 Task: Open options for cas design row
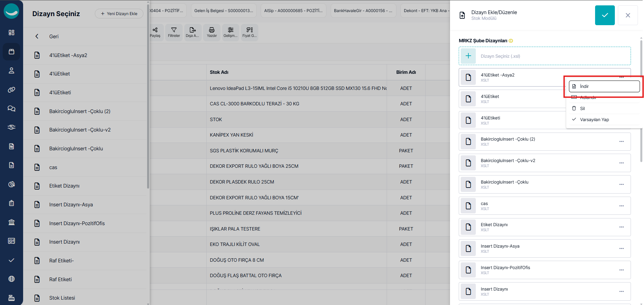point(622,206)
